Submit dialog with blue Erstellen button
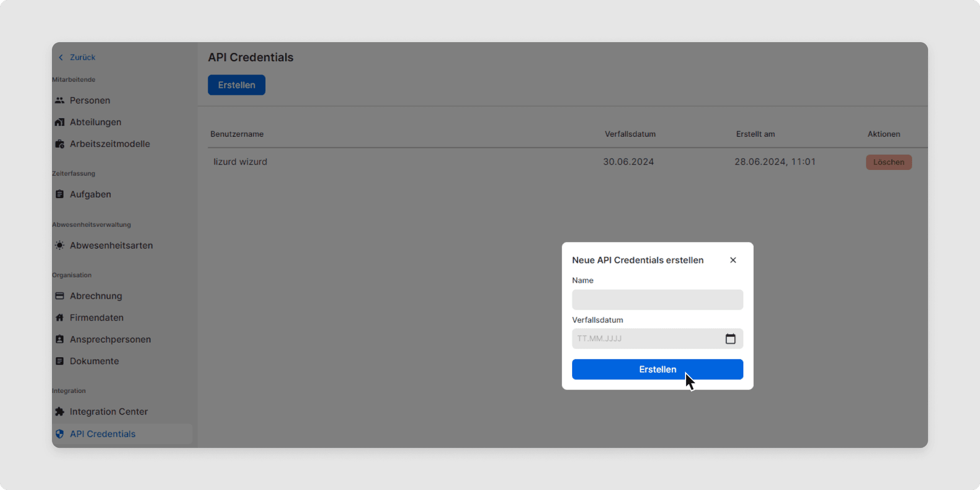 click(x=657, y=370)
